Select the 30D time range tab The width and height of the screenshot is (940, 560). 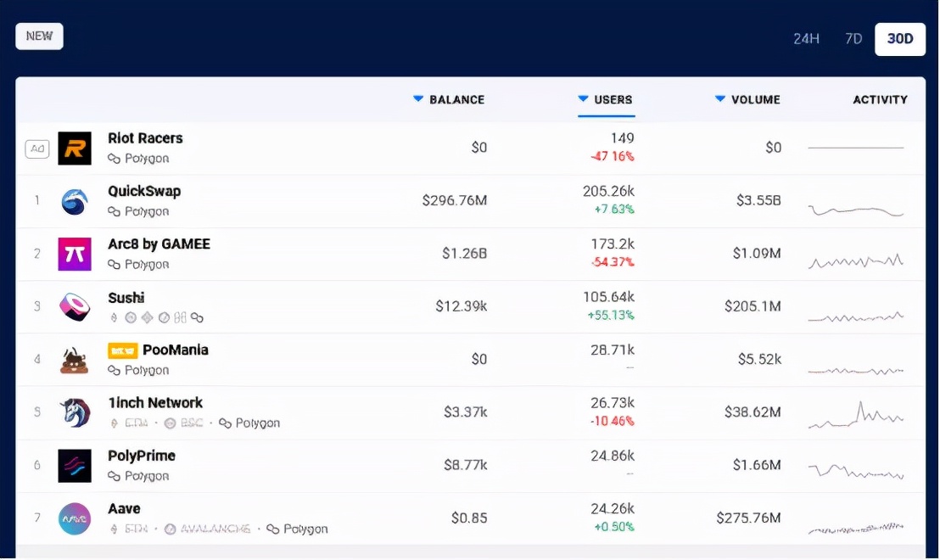pyautogui.click(x=900, y=39)
